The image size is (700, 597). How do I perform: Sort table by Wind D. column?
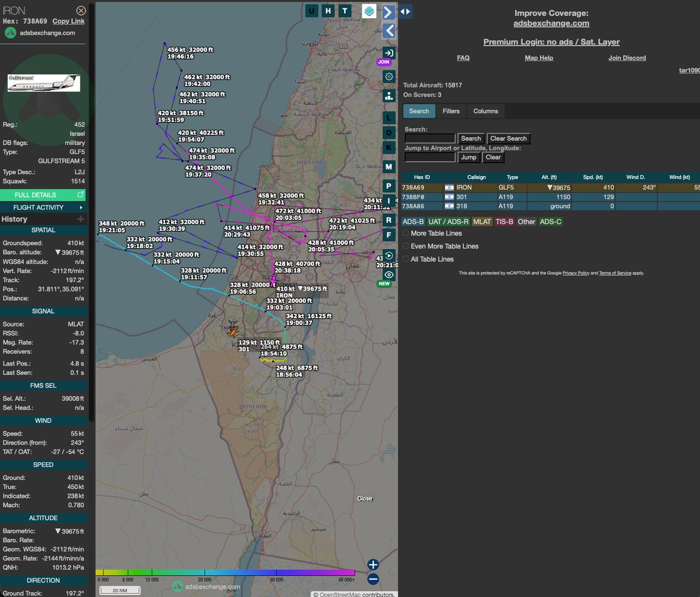pos(636,177)
